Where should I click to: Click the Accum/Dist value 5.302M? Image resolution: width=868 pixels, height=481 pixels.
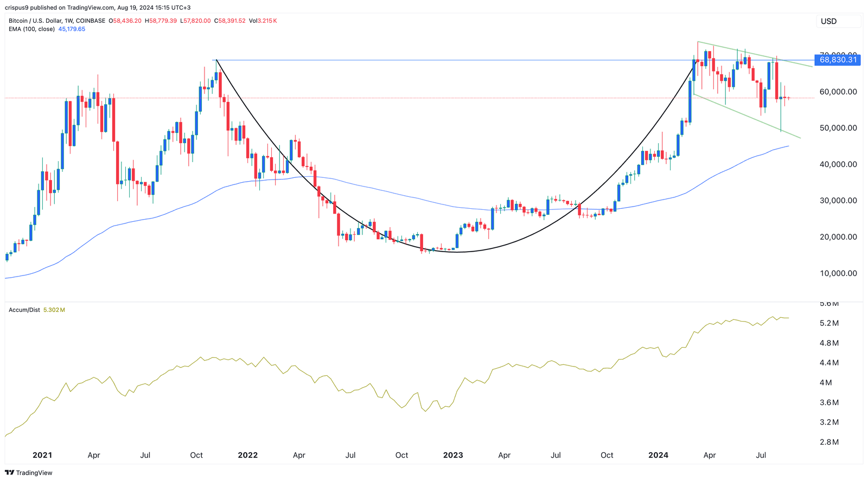pos(54,310)
